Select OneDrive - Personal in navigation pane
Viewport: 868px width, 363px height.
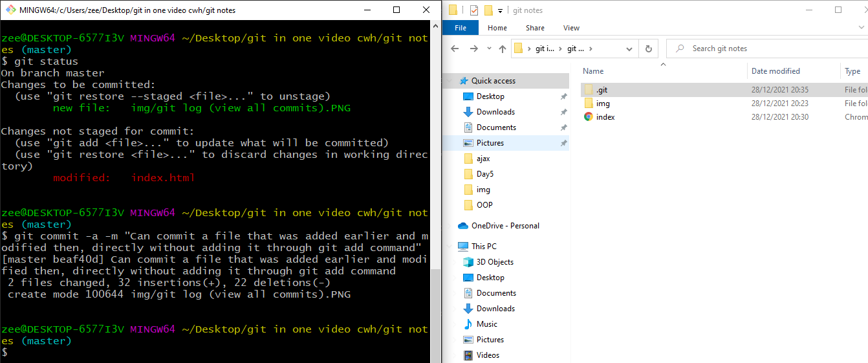click(505, 226)
